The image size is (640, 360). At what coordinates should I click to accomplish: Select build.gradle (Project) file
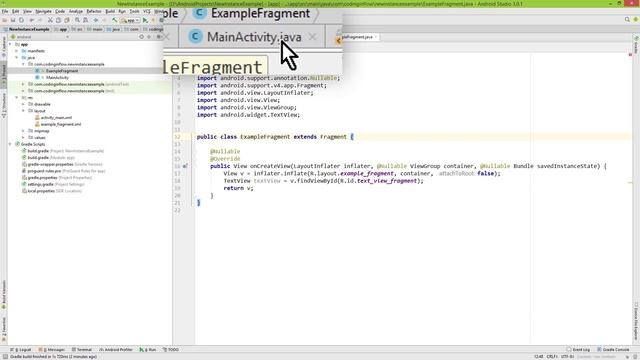(x=65, y=151)
